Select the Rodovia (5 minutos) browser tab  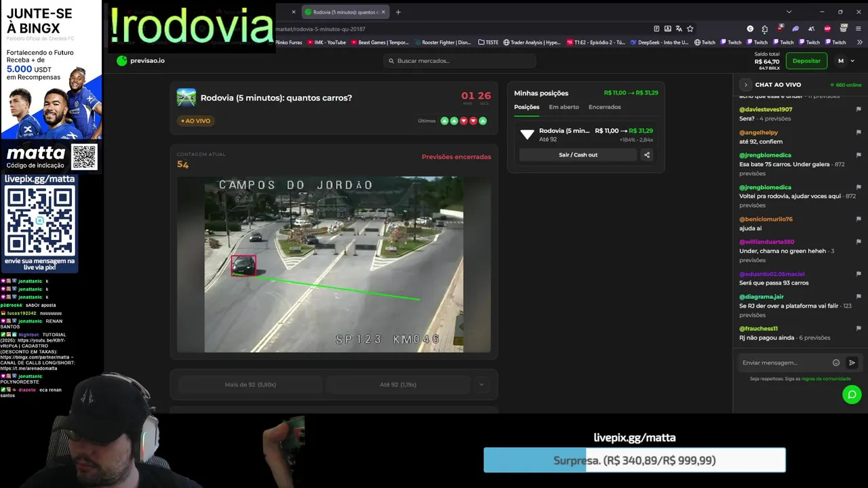(344, 12)
